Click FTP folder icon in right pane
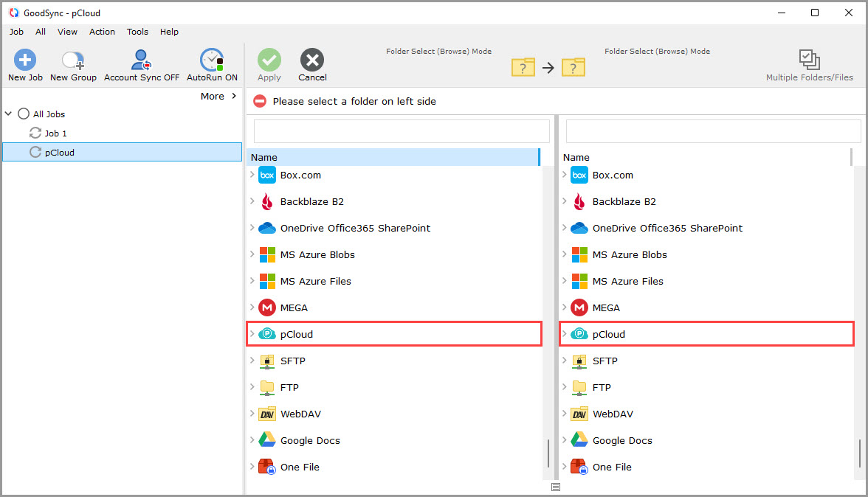Image resolution: width=868 pixels, height=497 pixels. pyautogui.click(x=579, y=388)
